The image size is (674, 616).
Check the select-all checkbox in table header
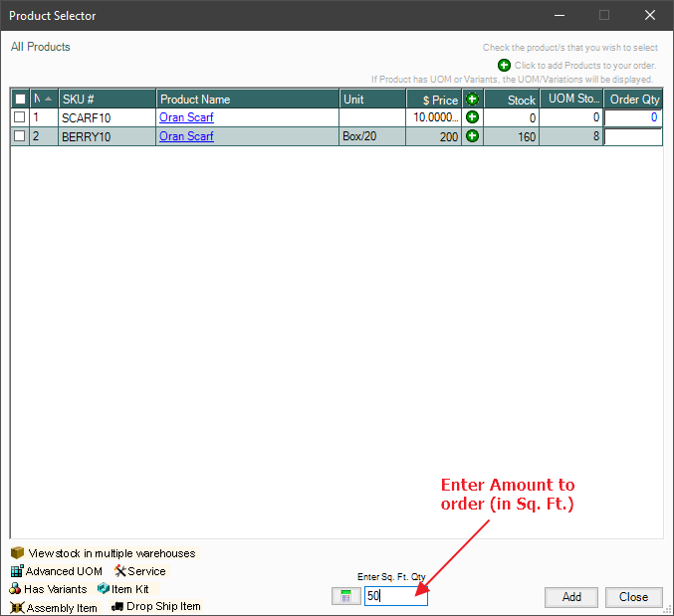tap(20, 100)
